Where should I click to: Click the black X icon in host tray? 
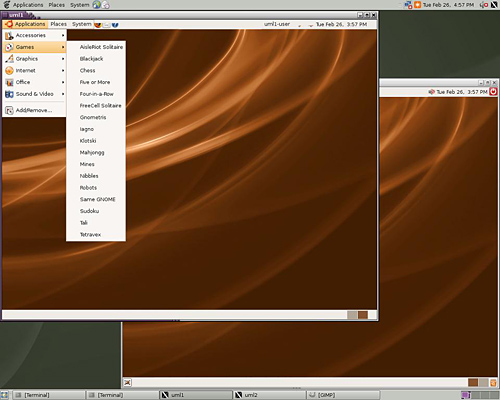(x=494, y=5)
